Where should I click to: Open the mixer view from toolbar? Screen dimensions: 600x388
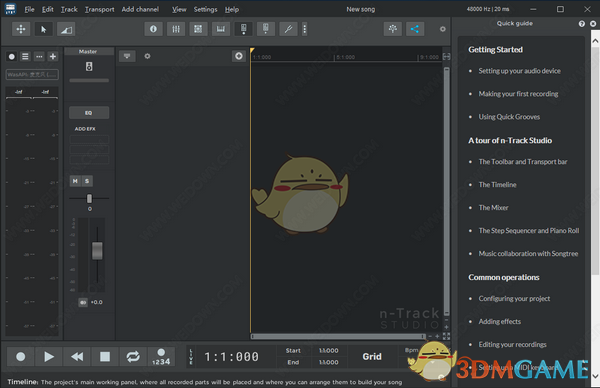coord(176,29)
